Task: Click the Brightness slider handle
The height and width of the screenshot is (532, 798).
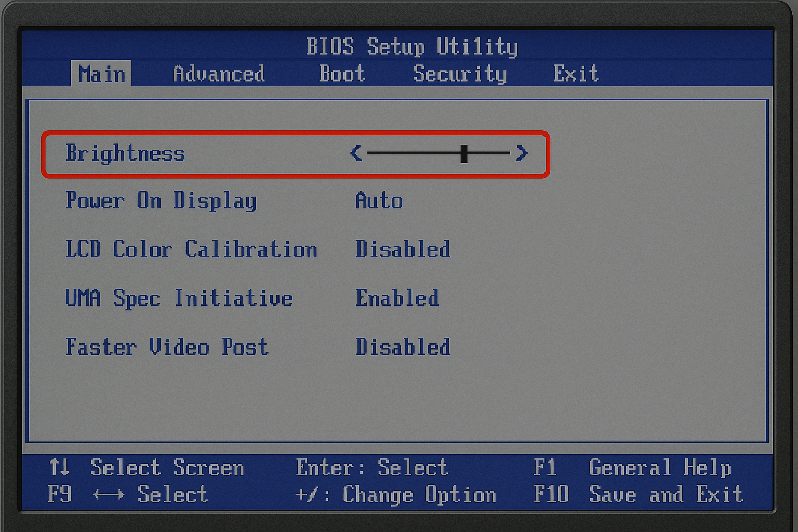Action: click(x=464, y=153)
